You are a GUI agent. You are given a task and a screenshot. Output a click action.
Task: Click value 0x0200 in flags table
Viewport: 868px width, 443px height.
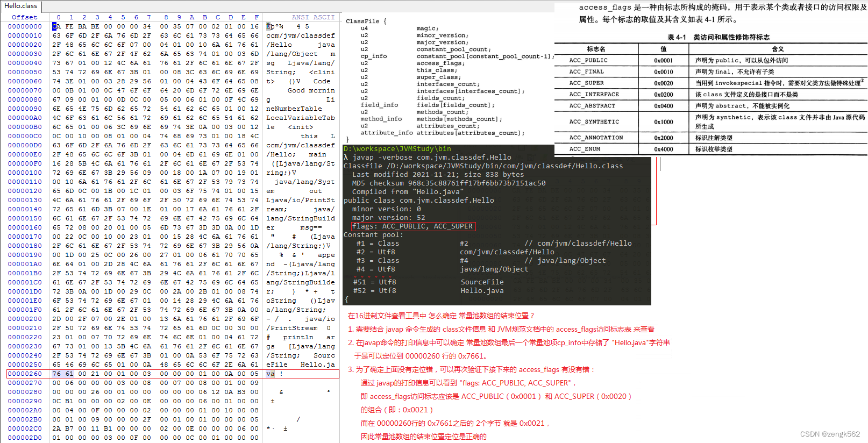(664, 95)
